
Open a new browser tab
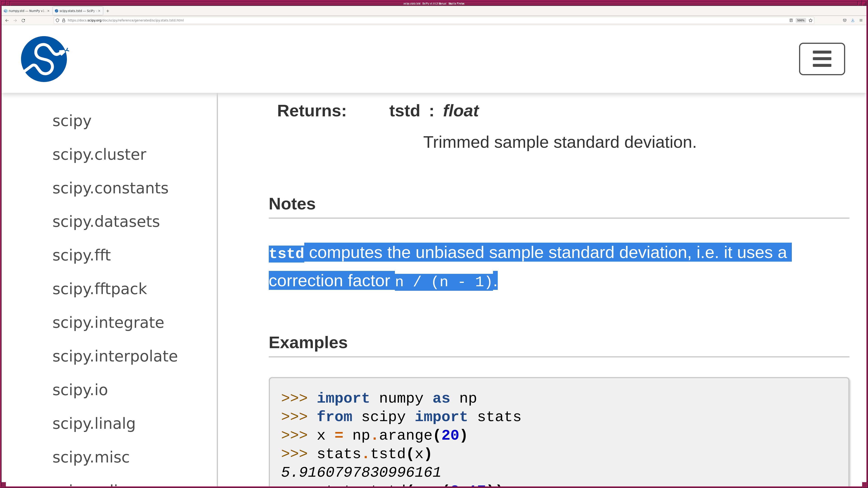(108, 11)
